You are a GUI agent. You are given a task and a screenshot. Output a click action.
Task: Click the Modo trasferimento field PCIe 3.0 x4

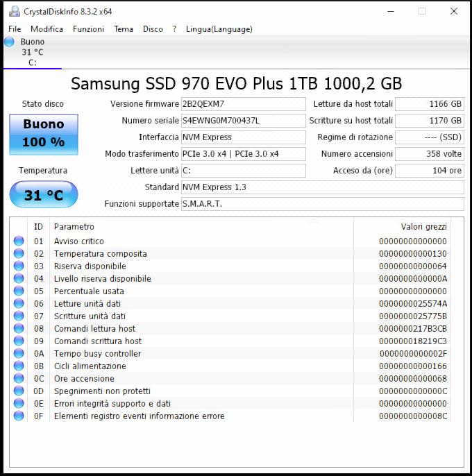pyautogui.click(x=244, y=154)
